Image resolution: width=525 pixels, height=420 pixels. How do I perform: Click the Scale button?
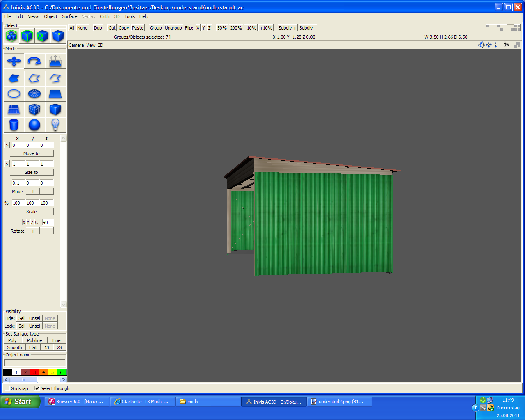point(32,212)
